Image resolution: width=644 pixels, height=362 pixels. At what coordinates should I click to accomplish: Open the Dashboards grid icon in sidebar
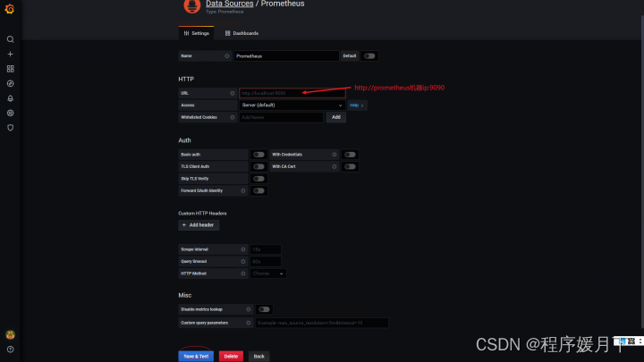10,69
